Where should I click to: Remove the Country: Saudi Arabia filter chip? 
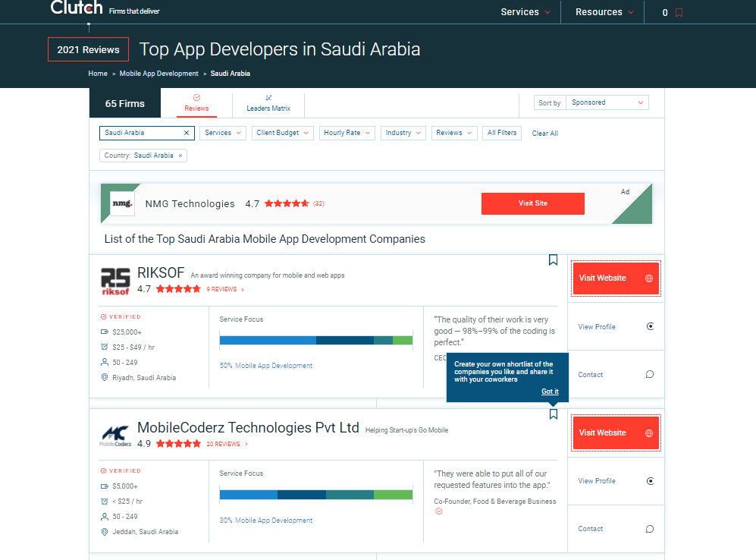click(180, 156)
